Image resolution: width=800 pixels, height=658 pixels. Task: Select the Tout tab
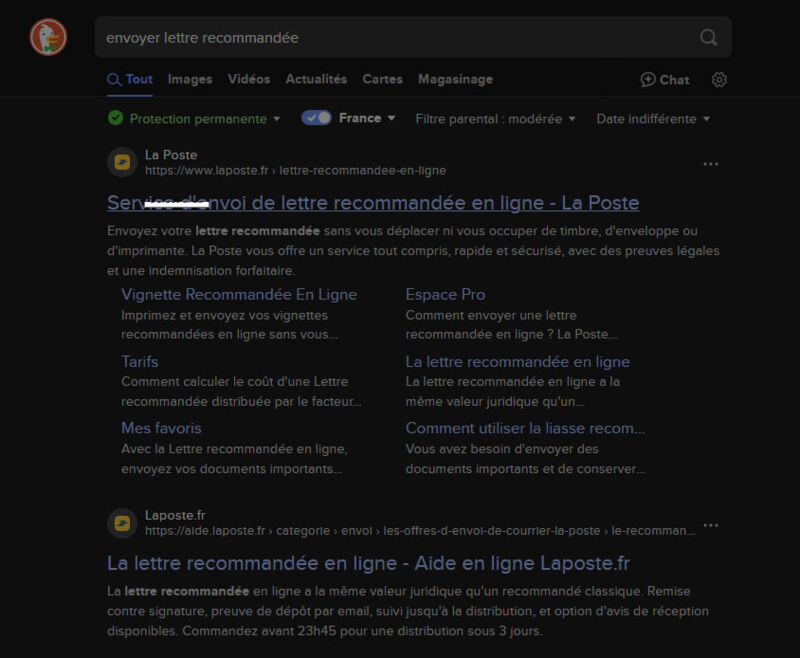(x=130, y=79)
